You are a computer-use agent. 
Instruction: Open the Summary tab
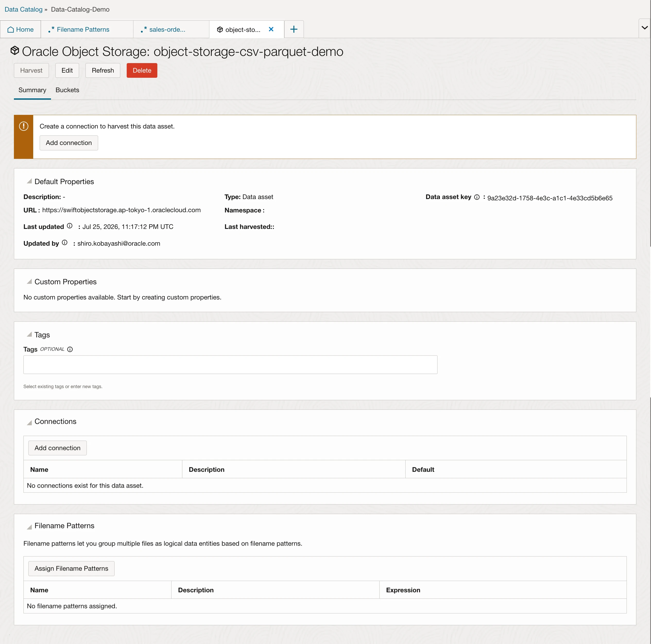click(32, 90)
